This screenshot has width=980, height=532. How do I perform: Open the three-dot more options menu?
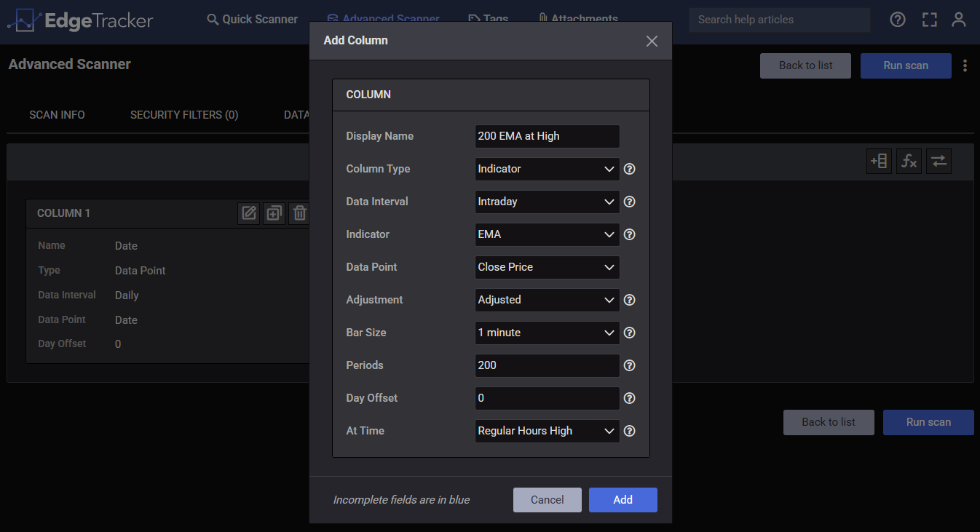(x=965, y=65)
